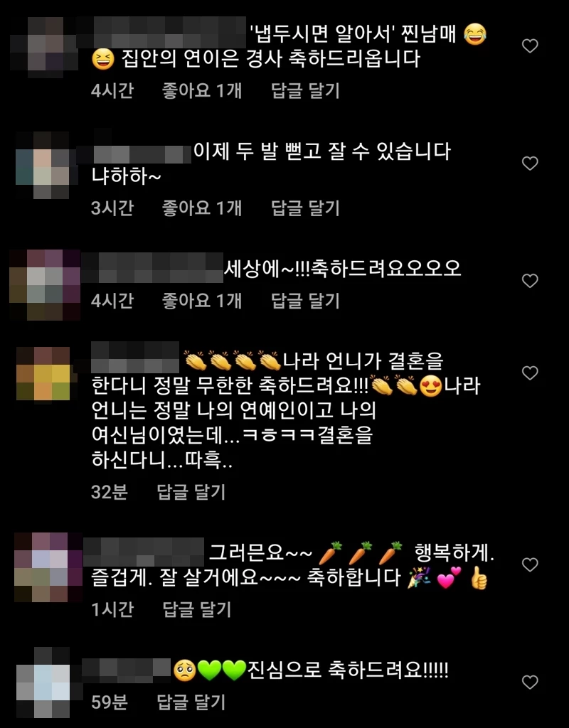569x728 pixels.
Task: Like the '세상에~!!!축하드려요' comment heart
Action: point(530,280)
